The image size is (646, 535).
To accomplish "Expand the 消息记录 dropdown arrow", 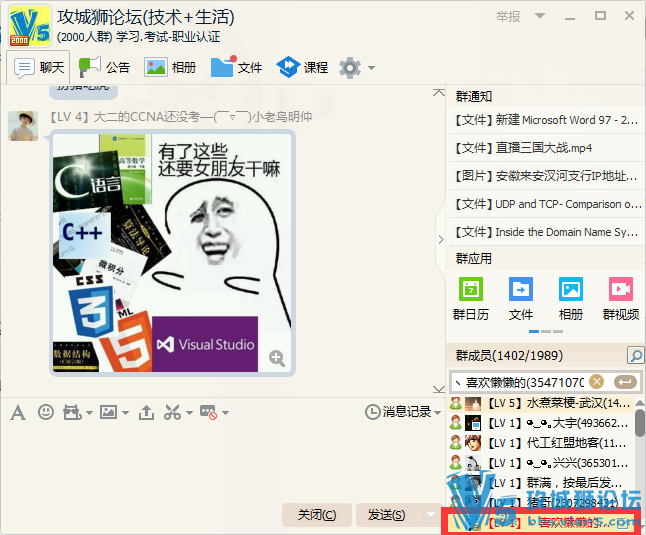I will (x=438, y=413).
